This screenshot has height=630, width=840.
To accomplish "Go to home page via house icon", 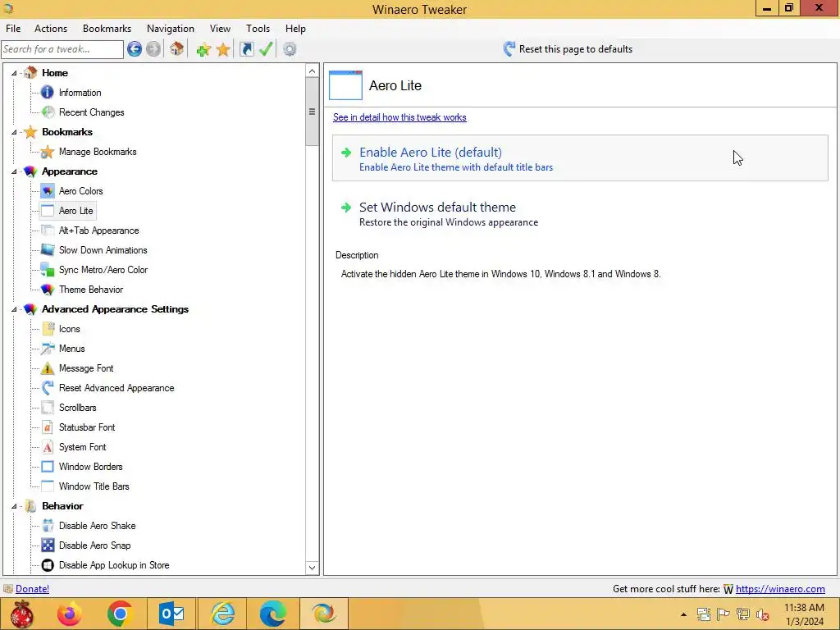I will [177, 49].
